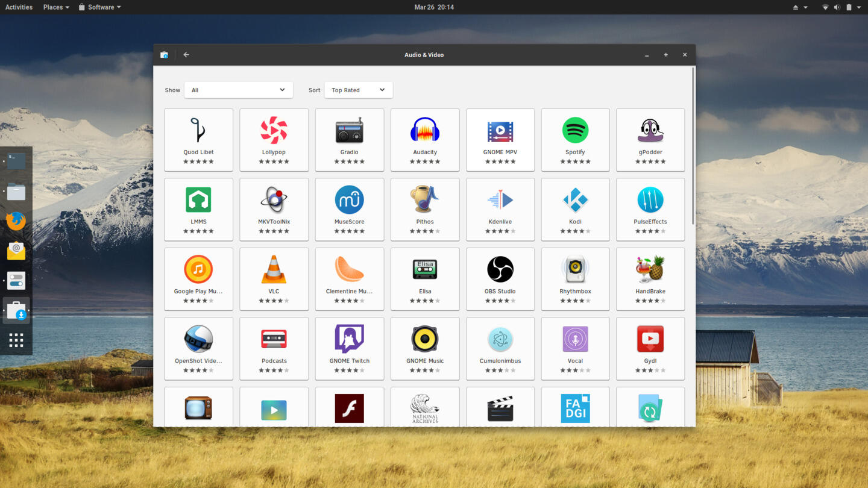
Task: Open the Pithos app tile
Action: click(x=424, y=209)
